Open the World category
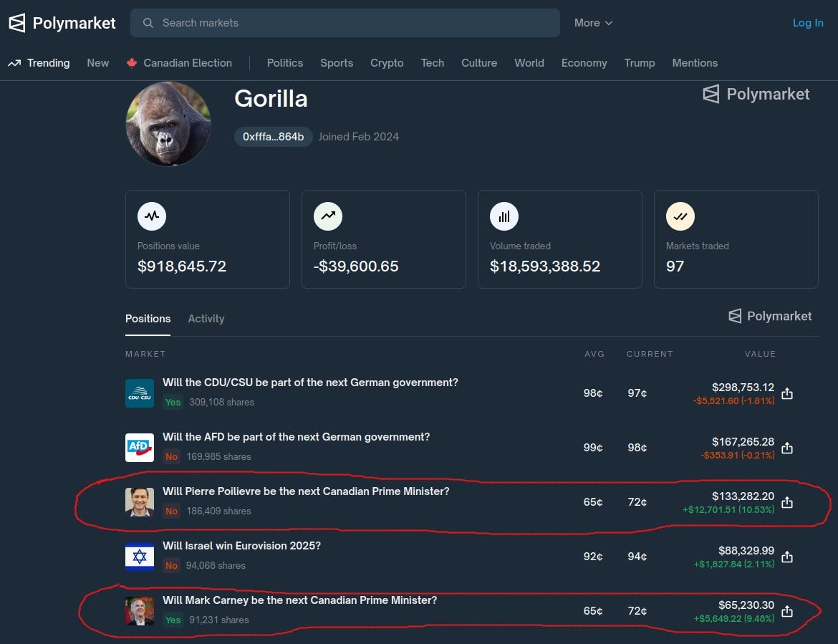The image size is (838, 644). point(529,63)
